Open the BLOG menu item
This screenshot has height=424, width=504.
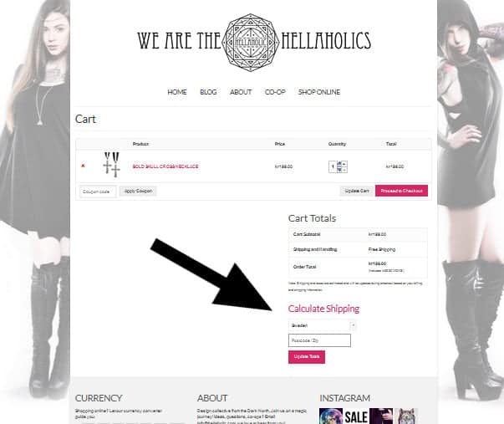208,92
